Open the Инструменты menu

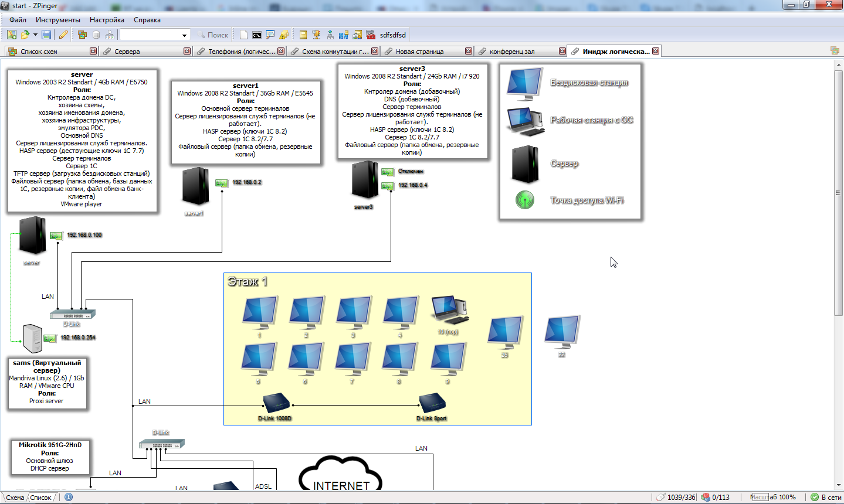pyautogui.click(x=57, y=20)
